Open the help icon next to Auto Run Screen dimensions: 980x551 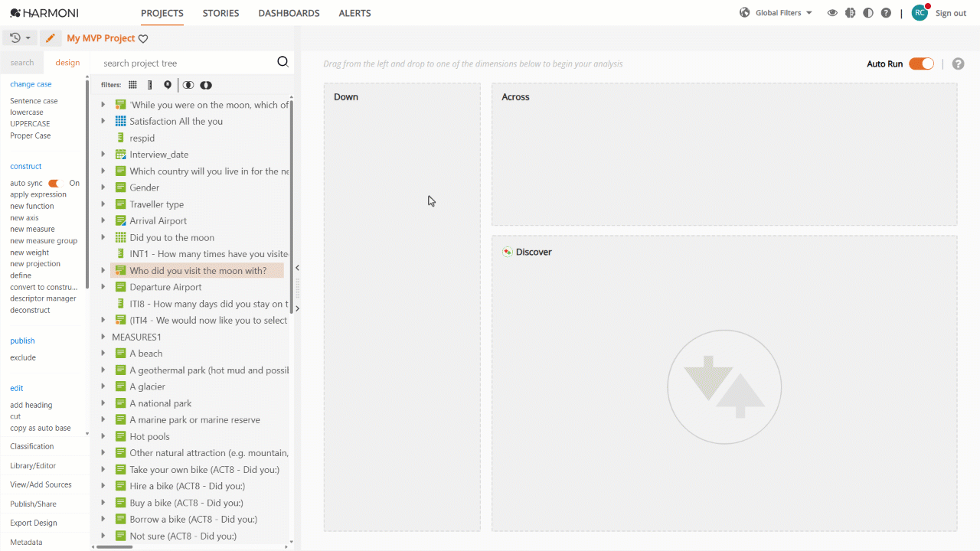[958, 64]
